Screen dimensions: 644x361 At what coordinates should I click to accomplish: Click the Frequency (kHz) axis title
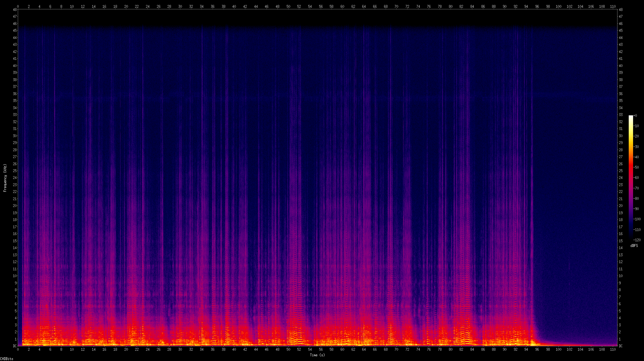(x=5, y=178)
